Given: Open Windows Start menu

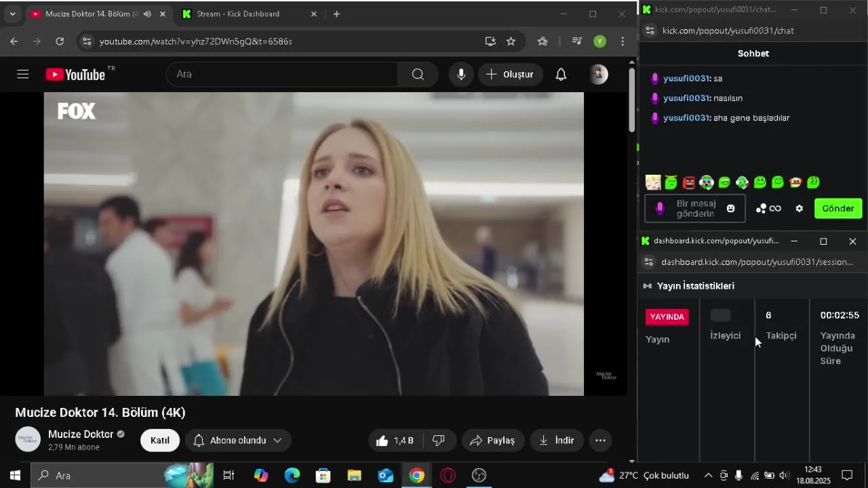Looking at the screenshot, I should point(15,476).
